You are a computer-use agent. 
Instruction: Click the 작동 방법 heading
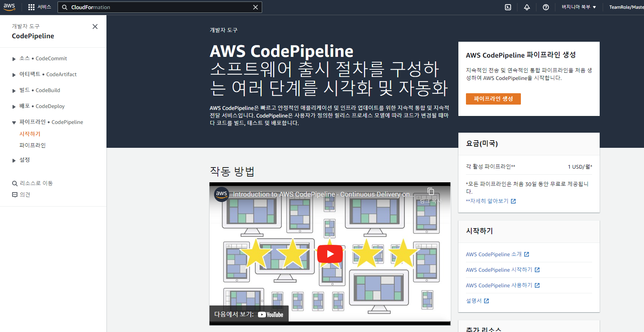click(x=232, y=172)
